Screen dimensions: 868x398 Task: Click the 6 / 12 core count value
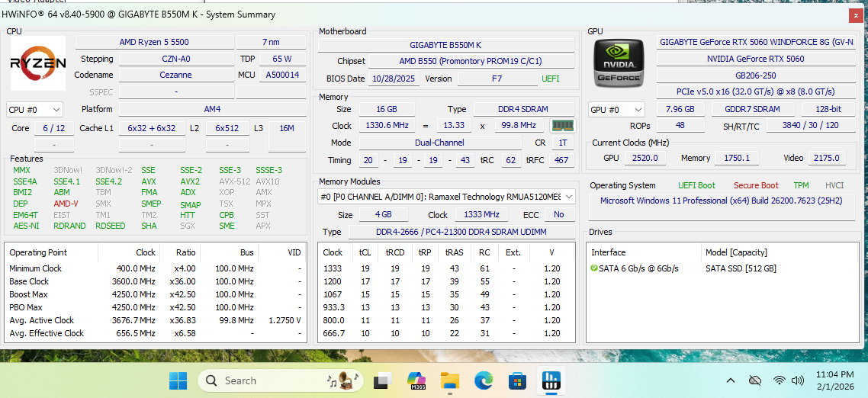53,128
